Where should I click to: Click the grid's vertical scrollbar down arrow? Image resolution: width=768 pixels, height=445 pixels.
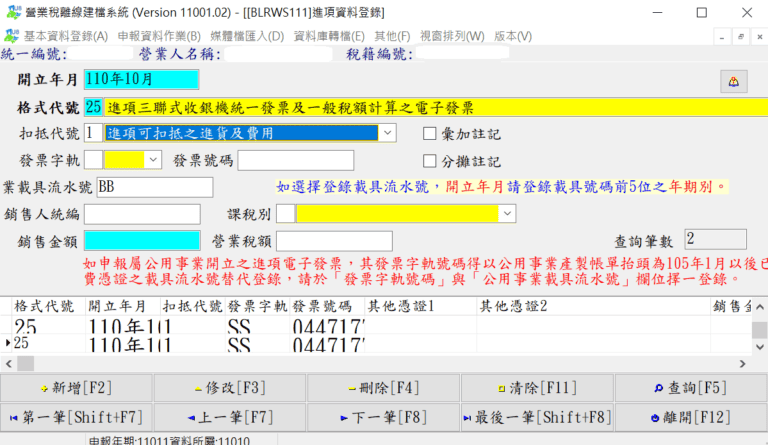760,347
